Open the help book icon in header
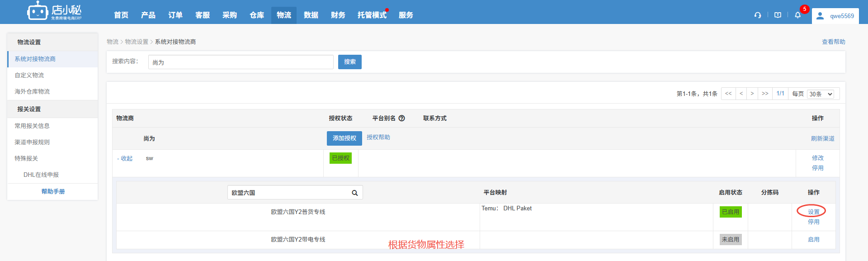Image resolution: width=868 pixels, height=261 pixels. pos(778,15)
